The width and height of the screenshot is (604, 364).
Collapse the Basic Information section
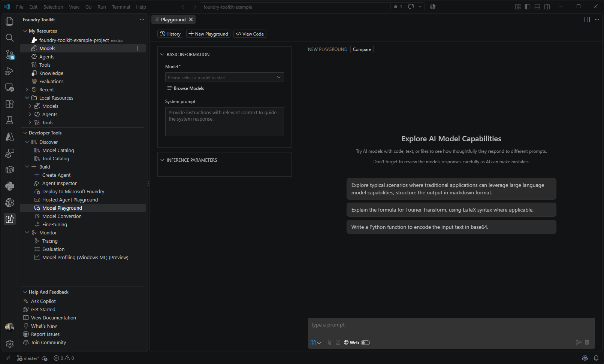(162, 54)
